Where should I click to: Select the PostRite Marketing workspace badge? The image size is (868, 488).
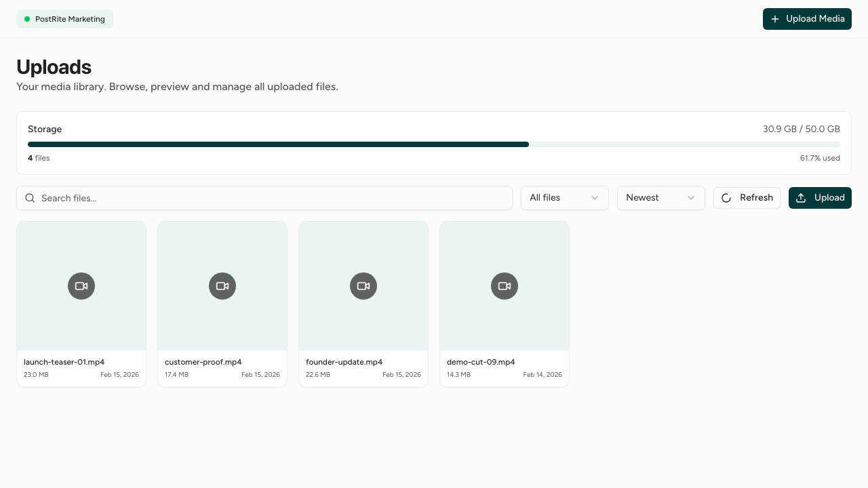point(64,19)
